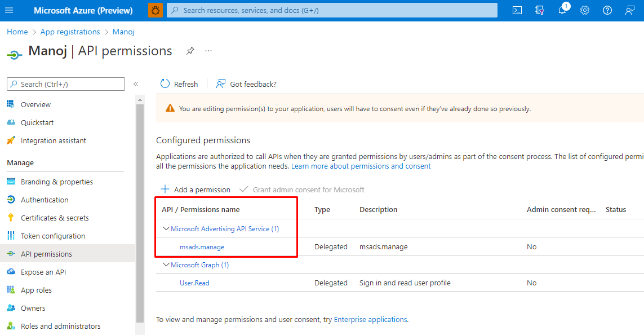The height and width of the screenshot is (335, 644).
Task: Collapse Microsoft Graph group chevron
Action: (166, 265)
